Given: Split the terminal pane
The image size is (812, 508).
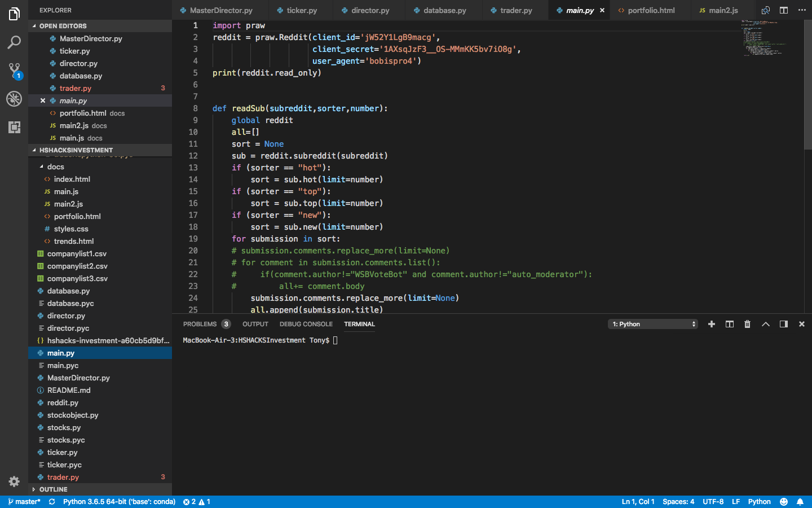Looking at the screenshot, I should tap(730, 324).
